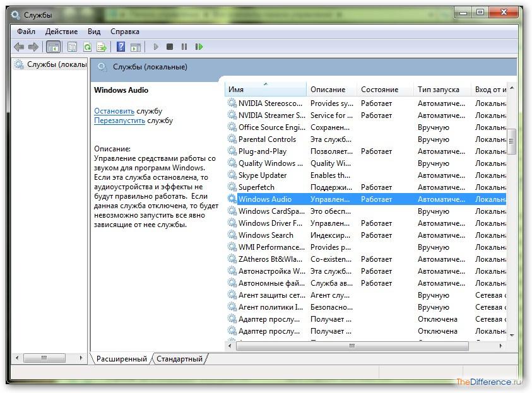Open the Справка menu
Viewport: 532px width, 393px height.
point(125,32)
